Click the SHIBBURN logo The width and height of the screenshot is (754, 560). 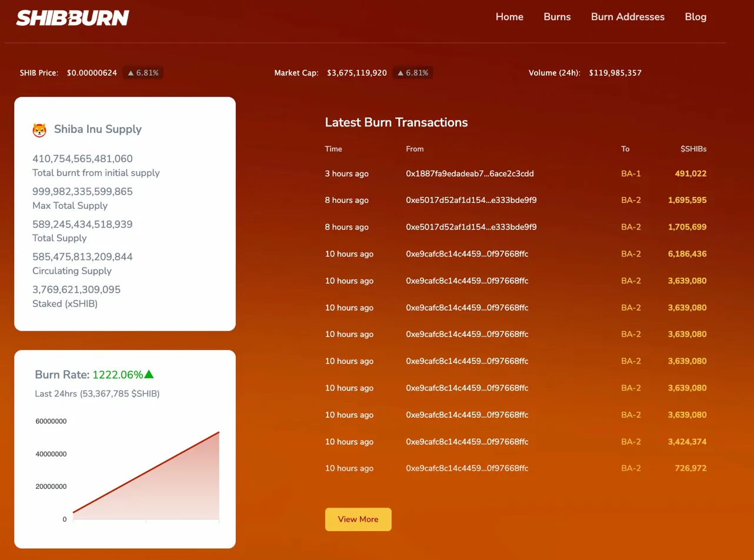[x=72, y=17]
